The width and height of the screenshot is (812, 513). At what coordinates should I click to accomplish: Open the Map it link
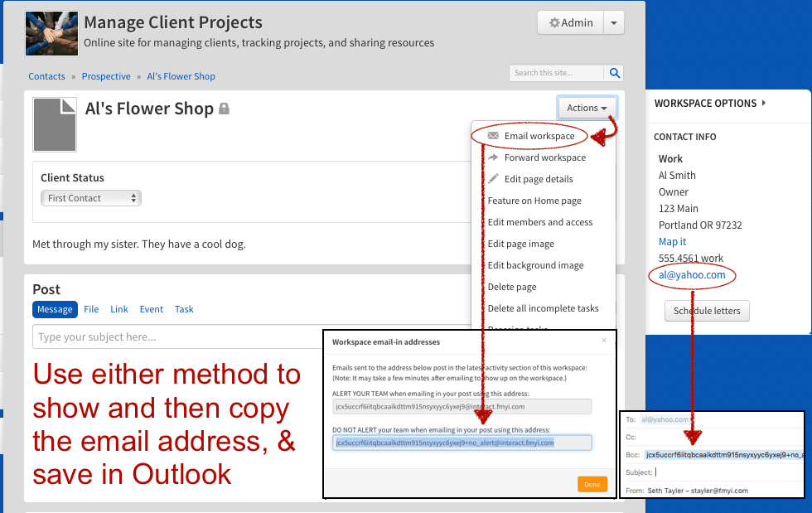672,241
